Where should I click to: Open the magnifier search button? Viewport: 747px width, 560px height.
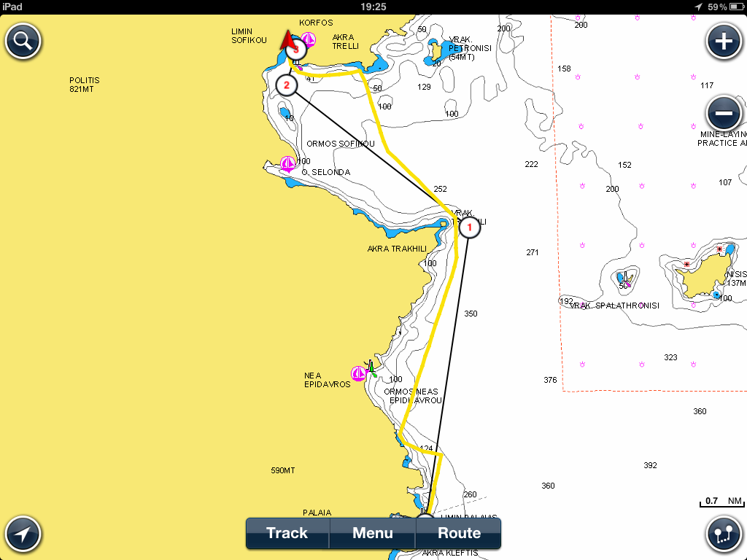(x=23, y=41)
